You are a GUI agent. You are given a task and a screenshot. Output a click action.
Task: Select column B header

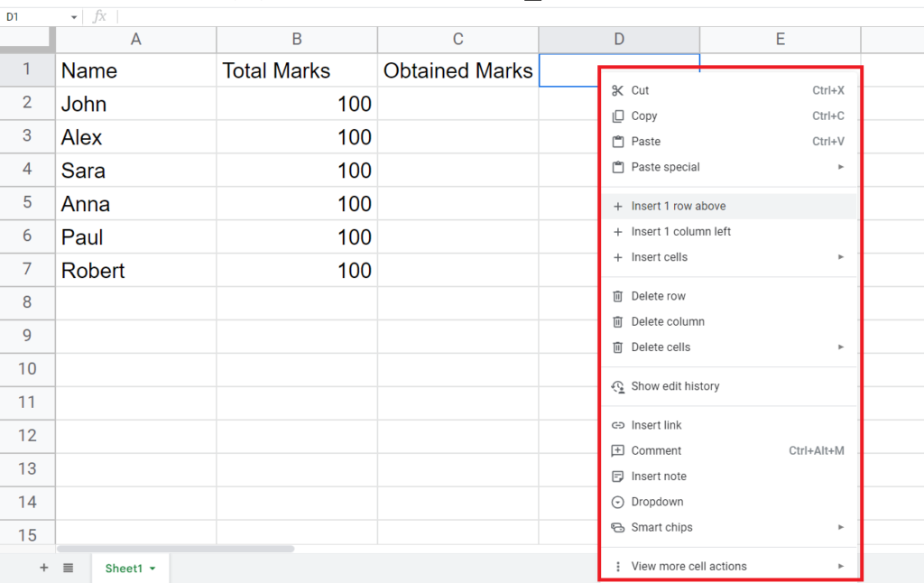[297, 40]
